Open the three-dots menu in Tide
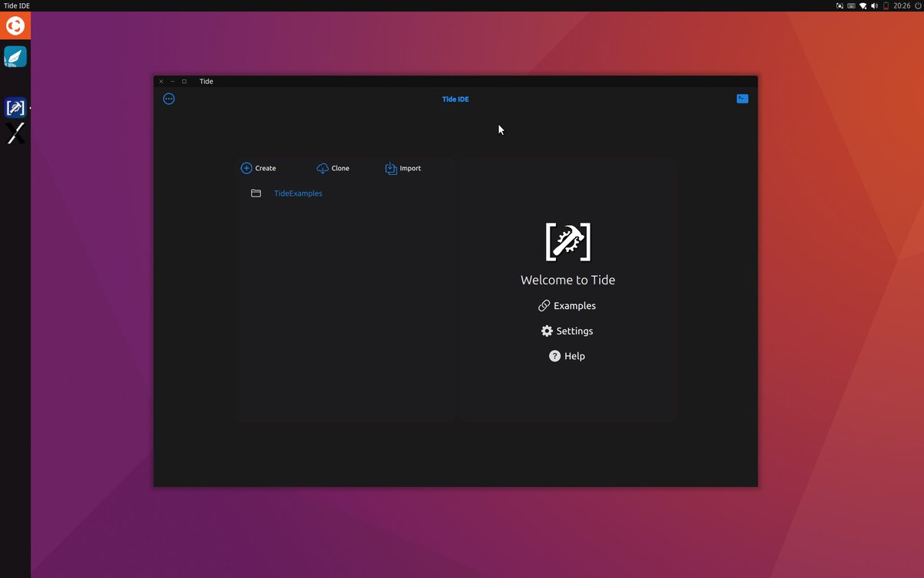 click(169, 99)
